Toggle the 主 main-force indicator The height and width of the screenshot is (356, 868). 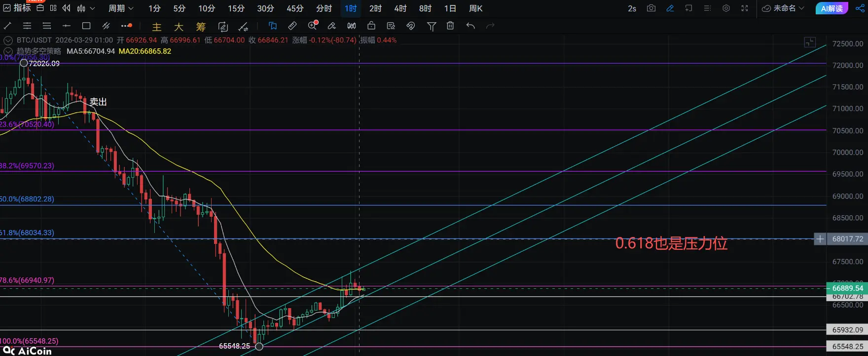click(157, 27)
